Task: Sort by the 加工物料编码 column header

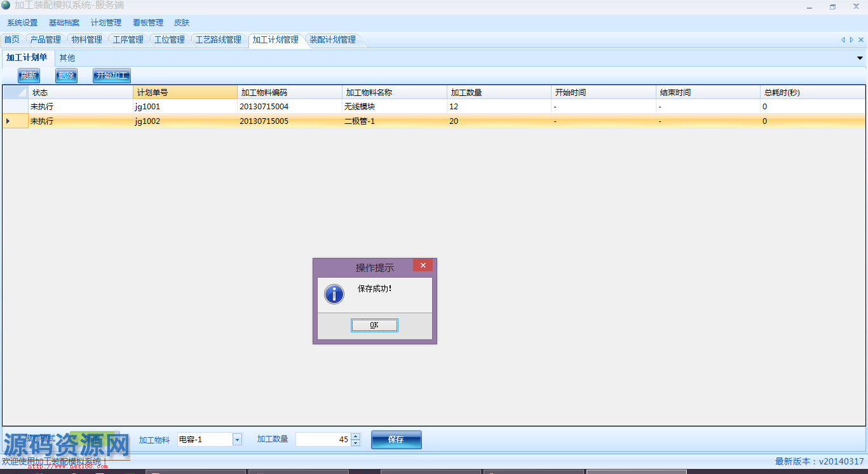Action: [x=290, y=92]
